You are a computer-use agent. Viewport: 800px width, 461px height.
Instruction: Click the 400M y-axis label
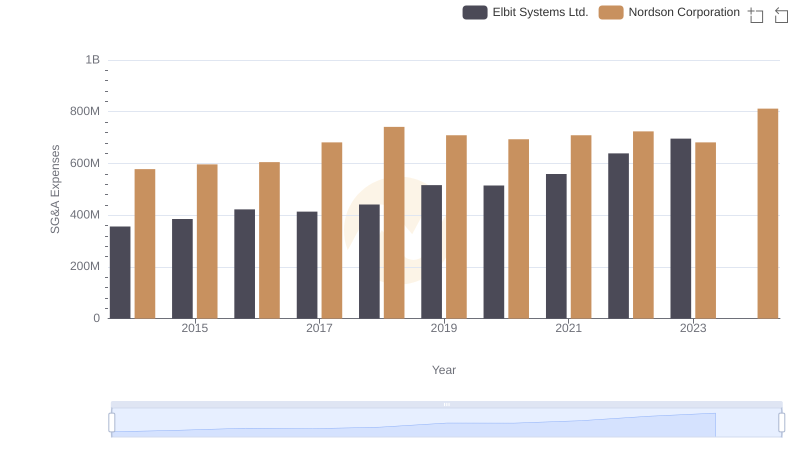click(85, 215)
